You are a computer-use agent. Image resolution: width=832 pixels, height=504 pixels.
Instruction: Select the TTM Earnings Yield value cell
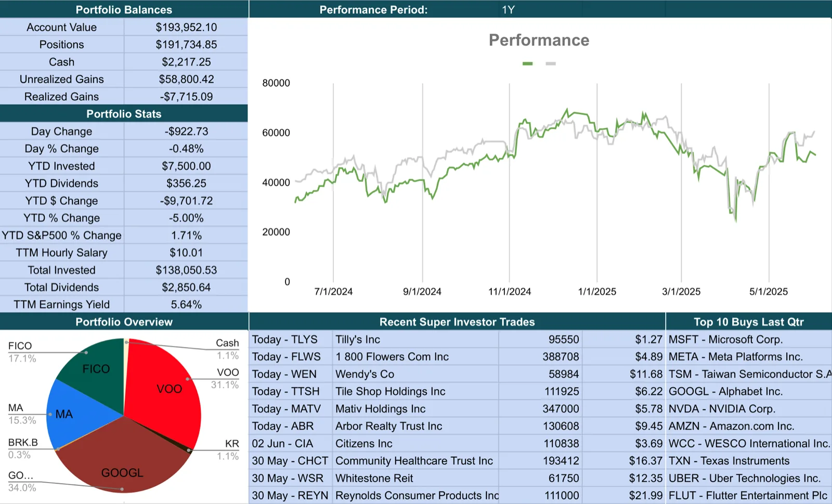click(x=186, y=304)
